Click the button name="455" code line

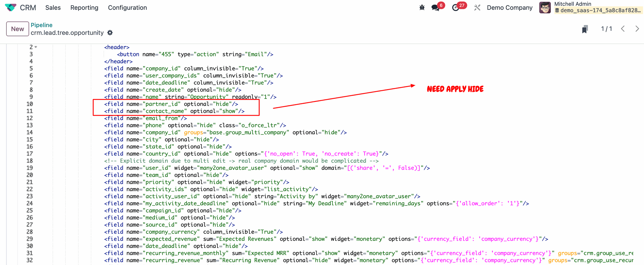195,54
